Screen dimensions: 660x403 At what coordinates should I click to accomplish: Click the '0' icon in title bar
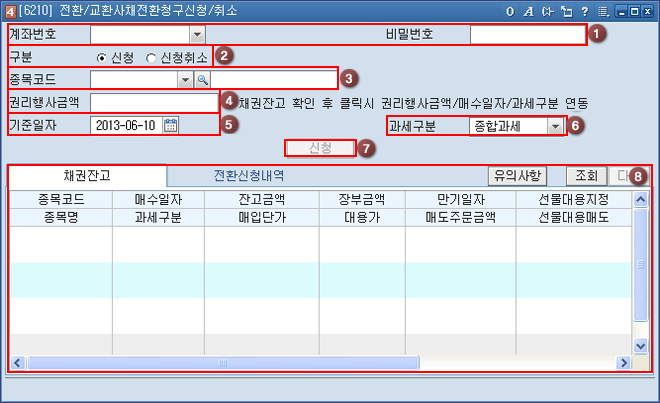click(509, 10)
